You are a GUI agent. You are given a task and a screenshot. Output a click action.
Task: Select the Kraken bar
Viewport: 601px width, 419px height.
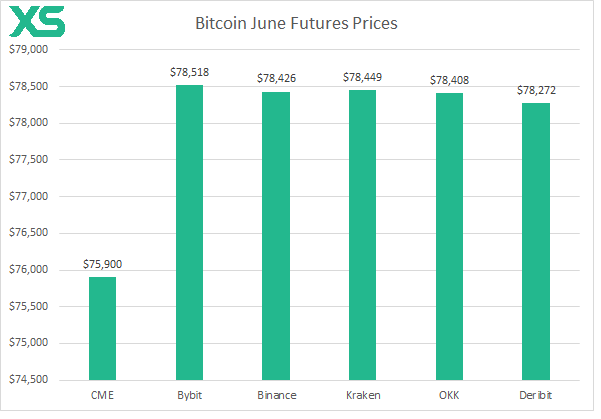click(360, 235)
